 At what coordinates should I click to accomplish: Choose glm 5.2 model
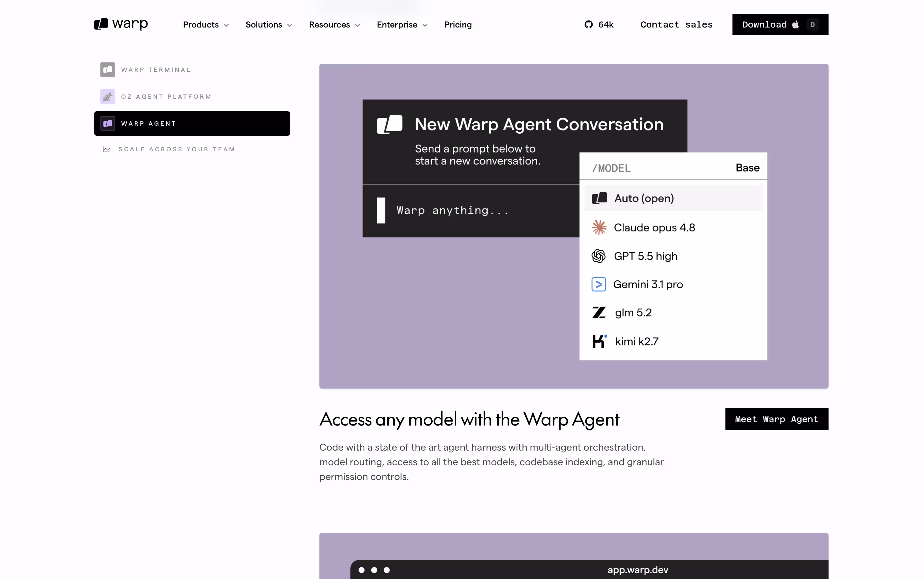point(673,312)
